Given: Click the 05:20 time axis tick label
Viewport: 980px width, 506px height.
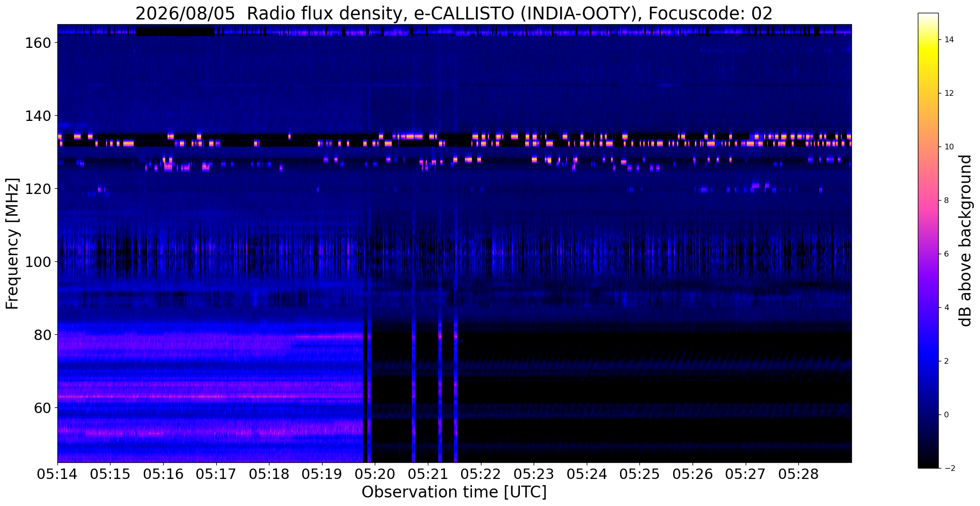Looking at the screenshot, I should [375, 475].
